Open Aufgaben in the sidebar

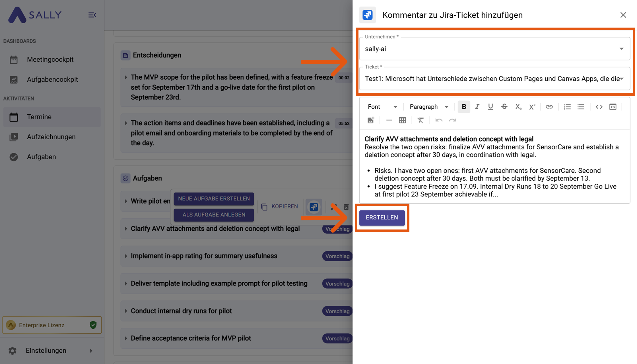tap(52, 157)
